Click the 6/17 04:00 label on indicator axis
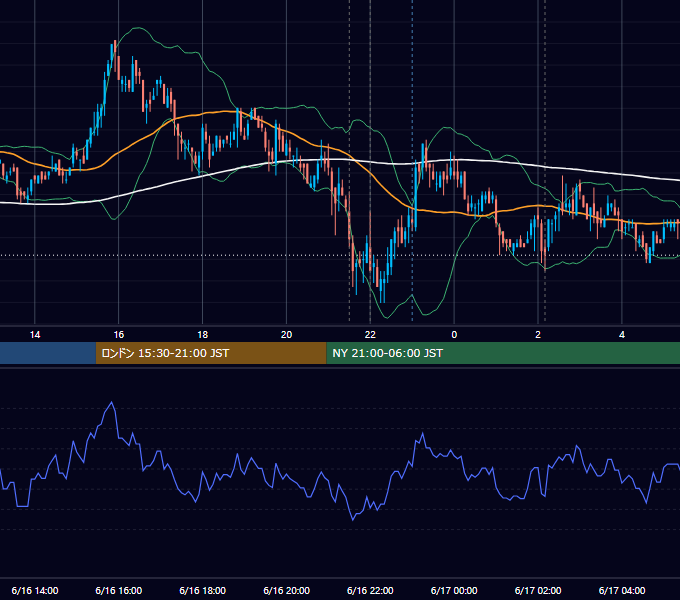This screenshot has width=680, height=600. (x=622, y=590)
